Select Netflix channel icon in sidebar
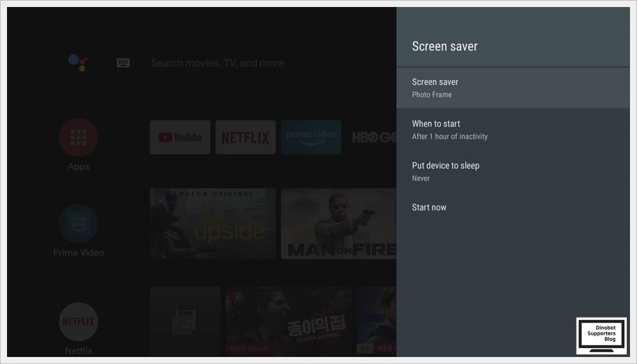Viewport: 637px width, 364px height. [78, 322]
